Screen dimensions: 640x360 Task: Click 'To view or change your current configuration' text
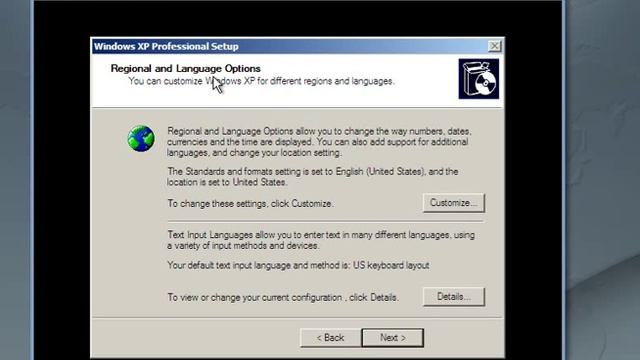tap(282, 298)
